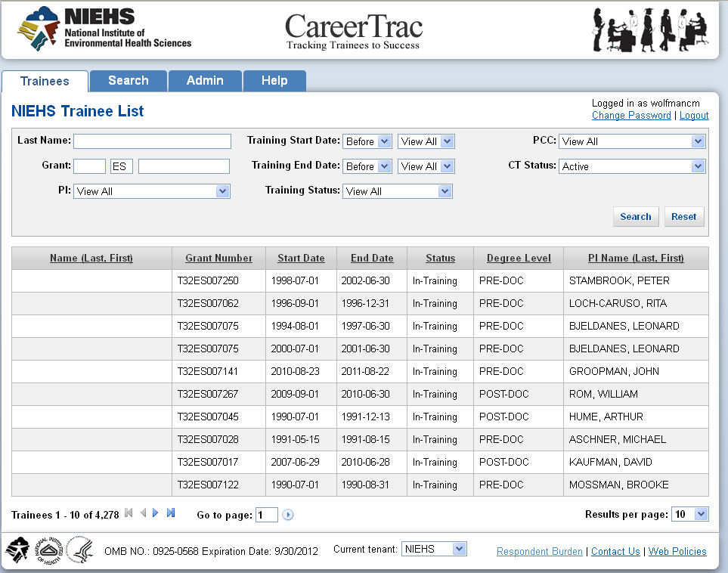Change Results per page dropdown
The image size is (728, 573).
click(690, 514)
